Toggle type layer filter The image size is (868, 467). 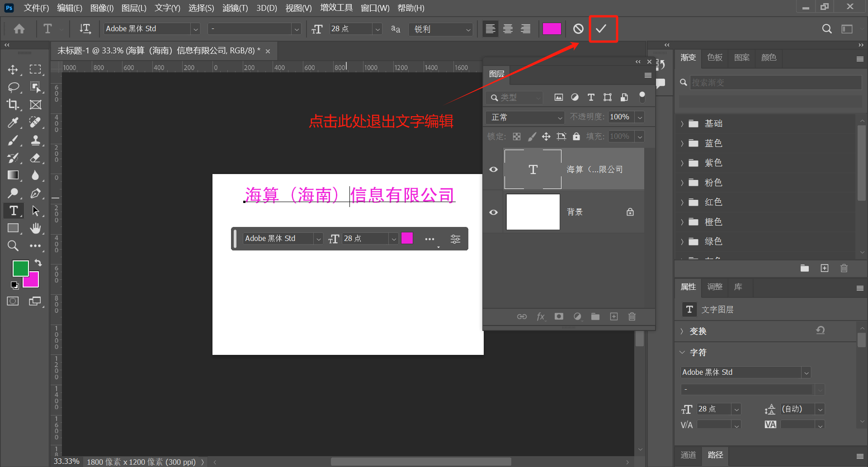[x=591, y=97]
